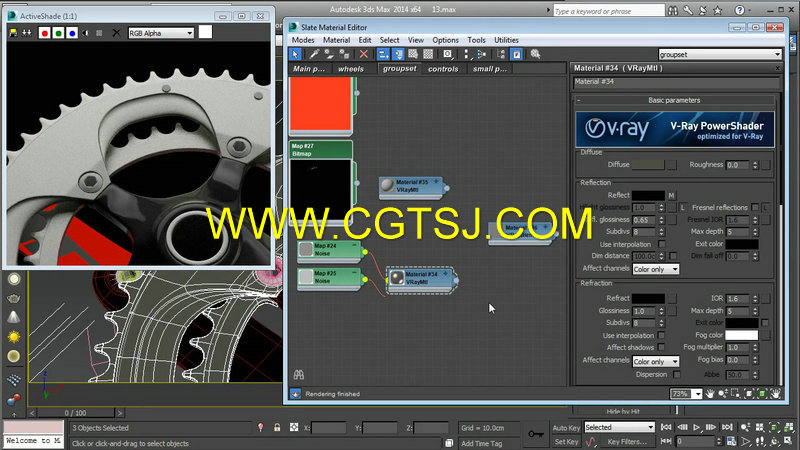Toggle L lock next to Hilight glossiness
This screenshot has height=450, width=800.
pyautogui.click(x=683, y=208)
